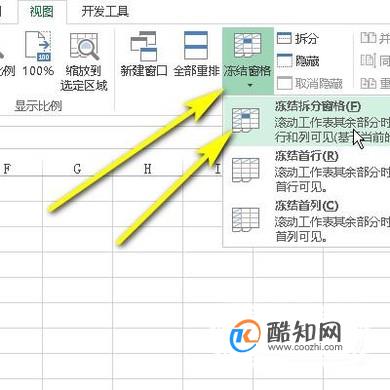
Task: Click the 冻结首列 icon in dropdown
Action: pyautogui.click(x=246, y=220)
